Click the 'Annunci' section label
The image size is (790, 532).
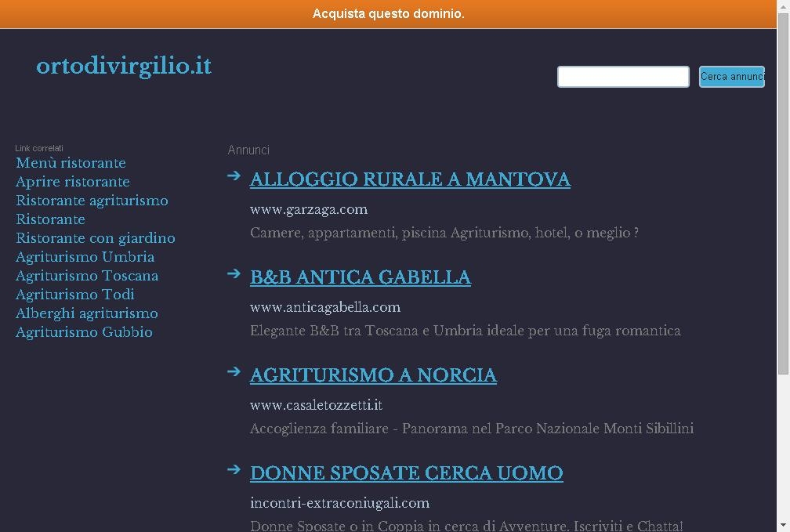[x=248, y=150]
